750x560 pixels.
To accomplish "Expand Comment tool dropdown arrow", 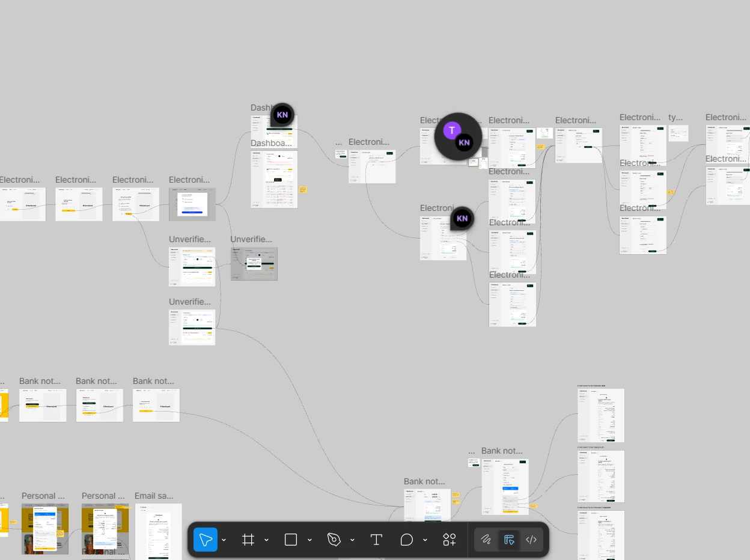I will 425,540.
